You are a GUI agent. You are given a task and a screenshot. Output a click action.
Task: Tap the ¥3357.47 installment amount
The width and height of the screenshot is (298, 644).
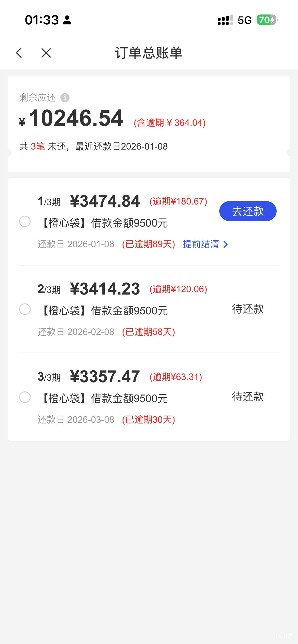click(105, 377)
